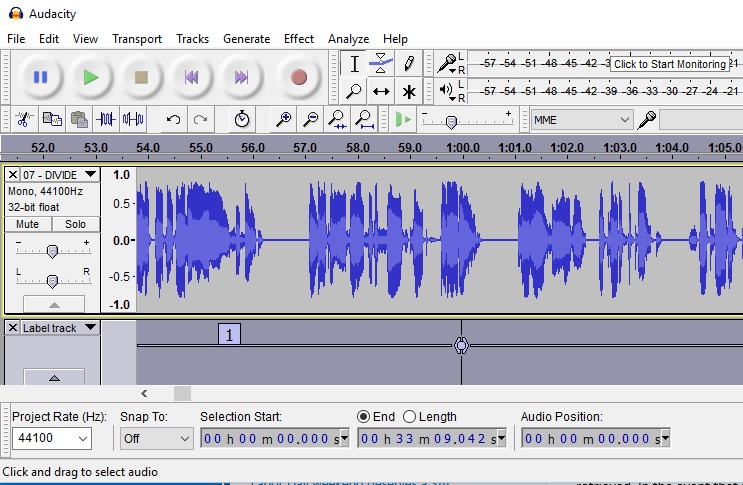Screen dimensions: 743x485
Task: Click to Start Monitoring on recording meter
Action: 670,64
